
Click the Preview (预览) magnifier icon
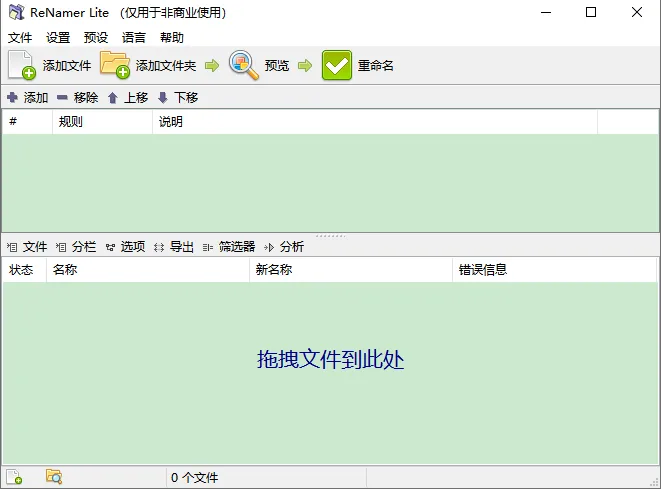coord(244,65)
